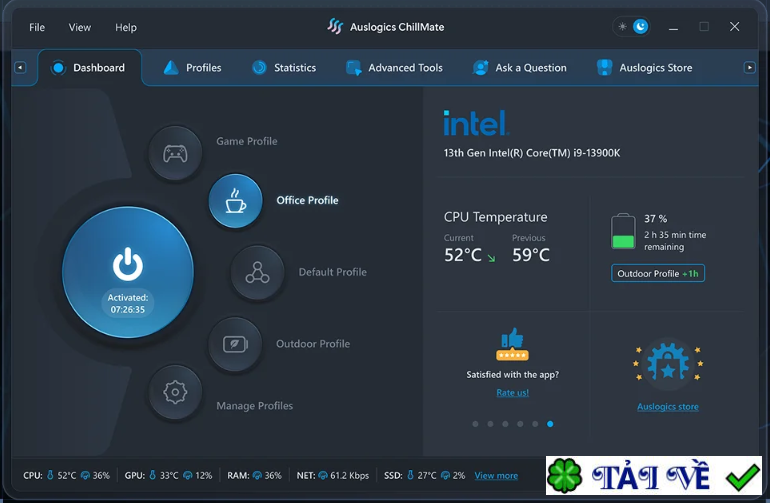Select the first carousel page dot

[x=475, y=424]
